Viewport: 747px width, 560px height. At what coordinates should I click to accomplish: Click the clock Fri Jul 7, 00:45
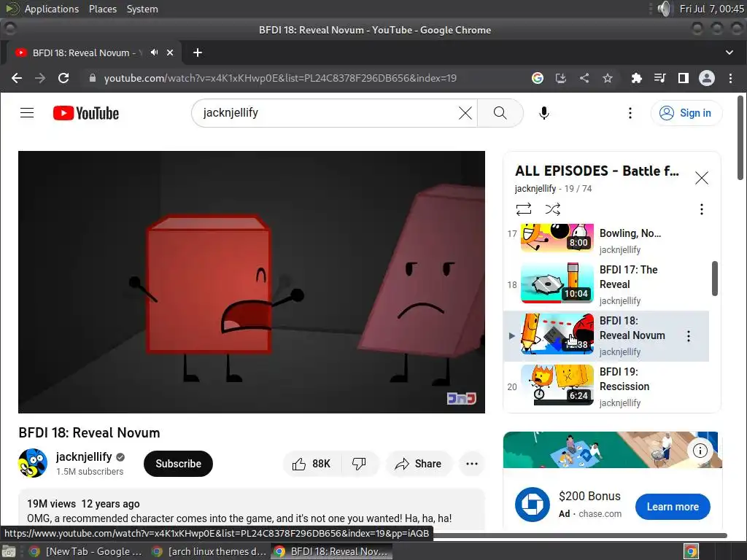711,9
